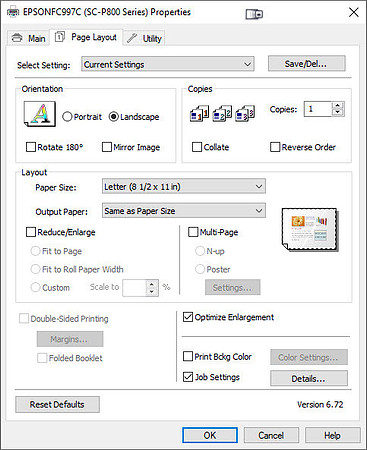
Task: Click the Details... button
Action: coord(309,378)
